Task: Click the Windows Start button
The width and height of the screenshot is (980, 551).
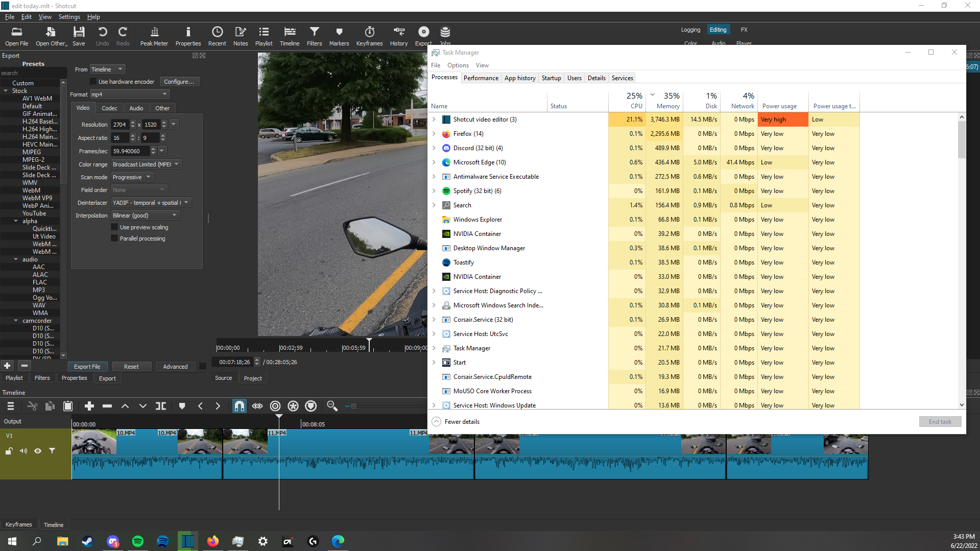Action: click(12, 541)
